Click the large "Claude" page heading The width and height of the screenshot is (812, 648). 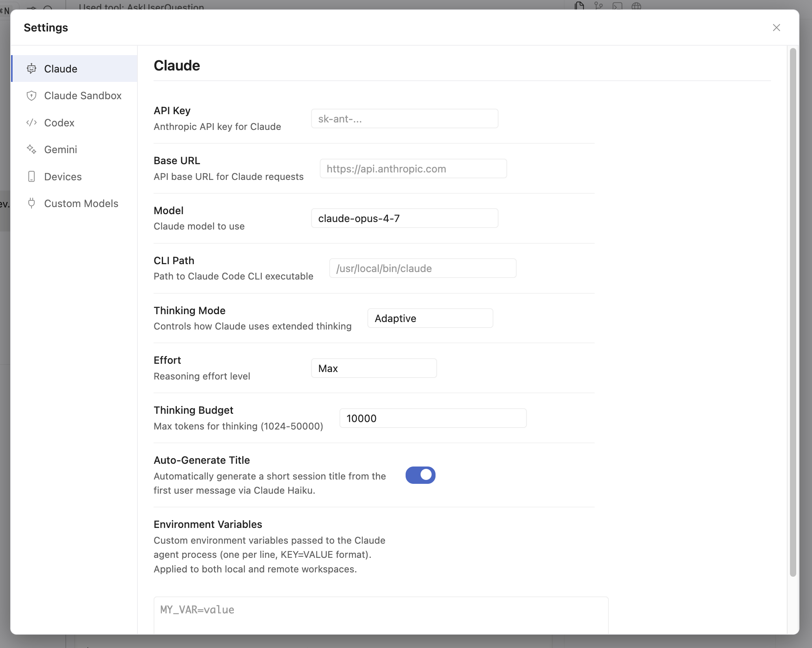[x=177, y=65]
